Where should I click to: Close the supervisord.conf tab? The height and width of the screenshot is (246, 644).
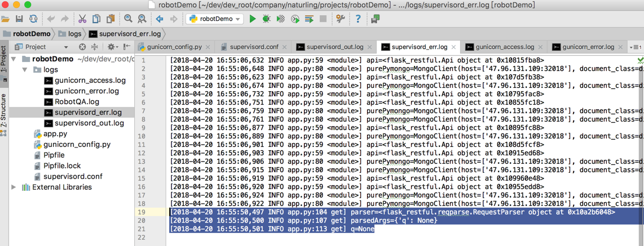[285, 47]
